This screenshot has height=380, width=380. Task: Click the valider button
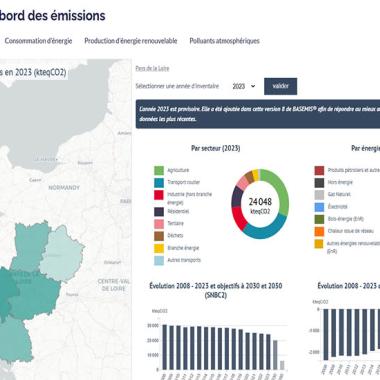click(280, 86)
